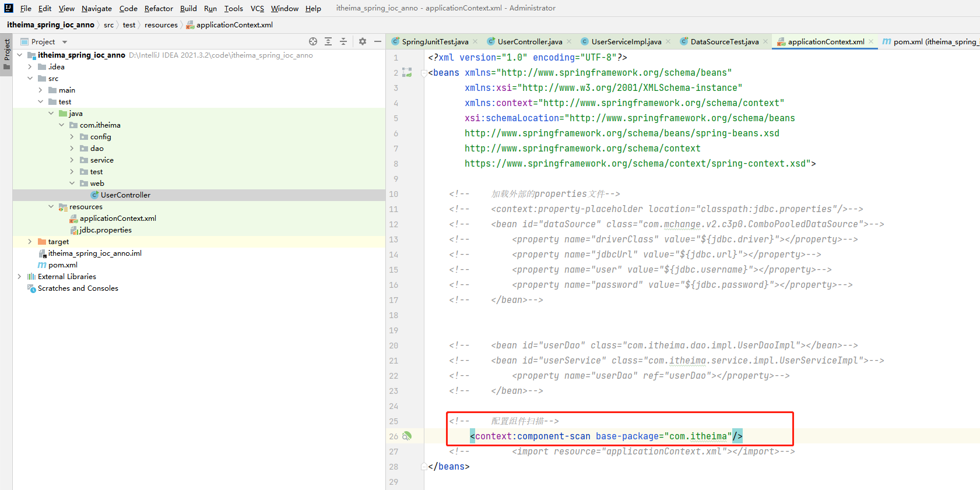Collapse the web package
980x490 pixels.
click(x=72, y=183)
